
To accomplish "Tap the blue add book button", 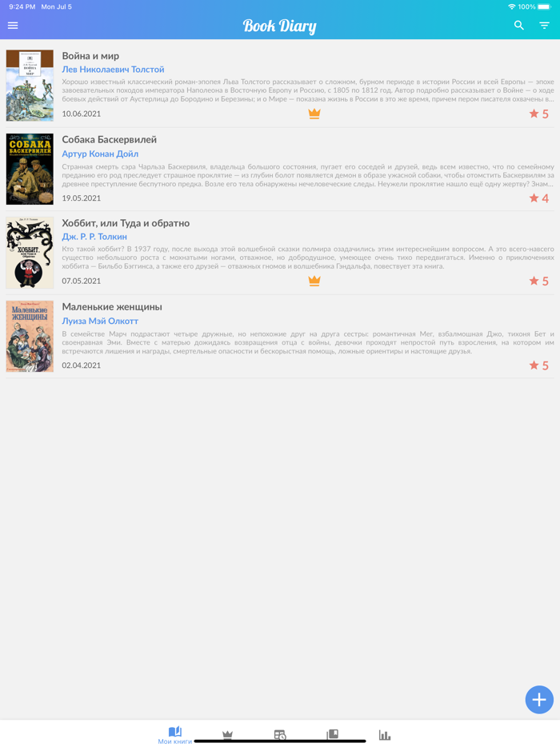I will (x=539, y=699).
